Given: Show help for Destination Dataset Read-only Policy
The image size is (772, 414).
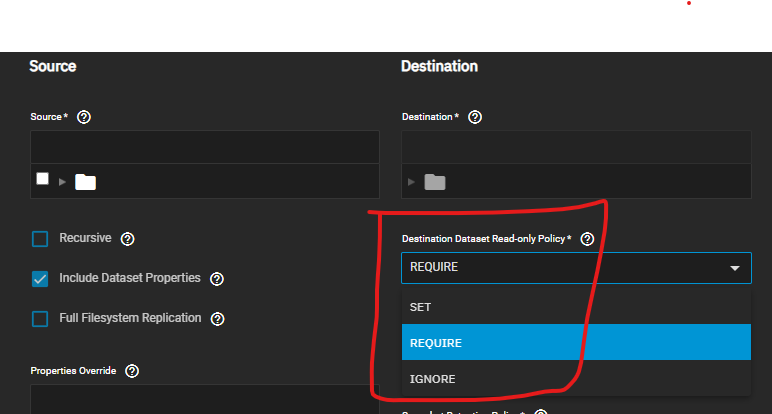Looking at the screenshot, I should 587,239.
